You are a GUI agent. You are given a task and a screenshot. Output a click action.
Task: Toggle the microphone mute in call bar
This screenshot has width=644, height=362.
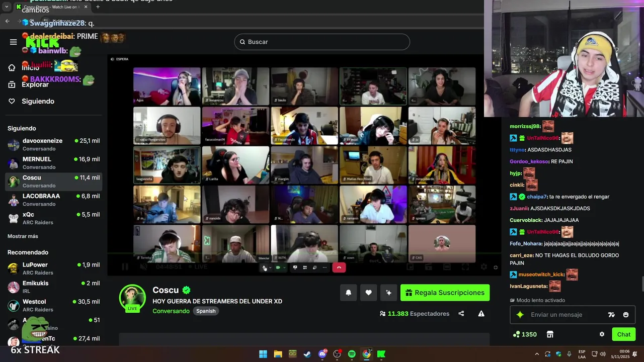point(264,267)
